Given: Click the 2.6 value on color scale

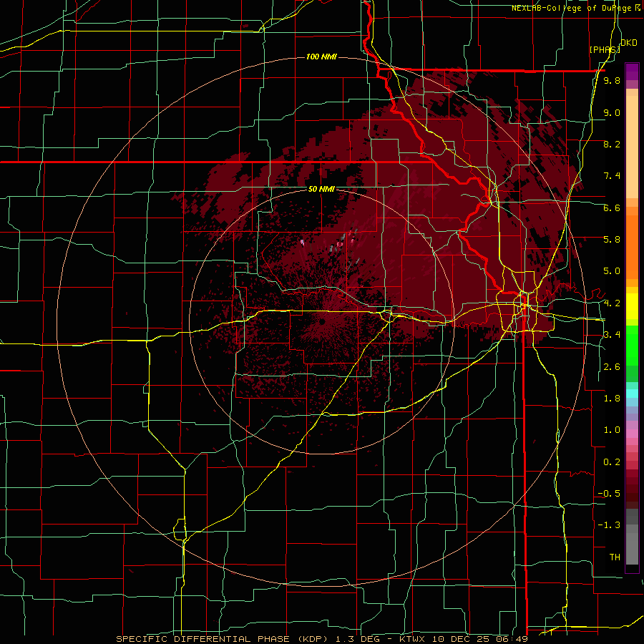Looking at the screenshot, I should (612, 366).
